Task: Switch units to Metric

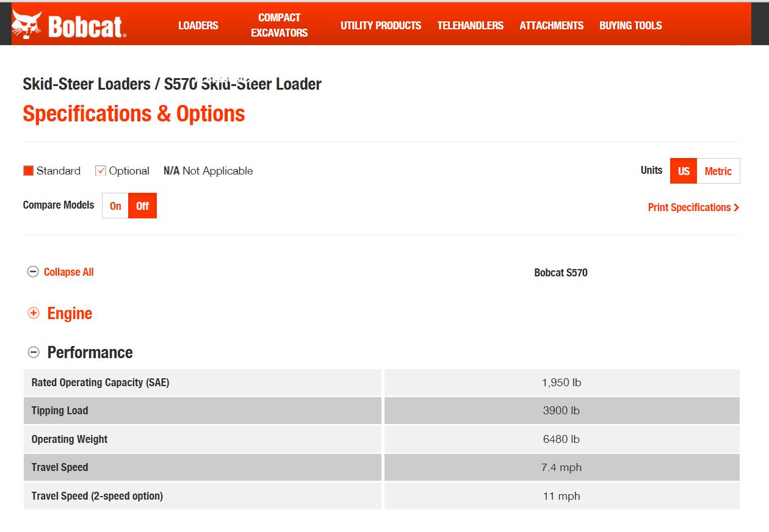Action: (718, 171)
